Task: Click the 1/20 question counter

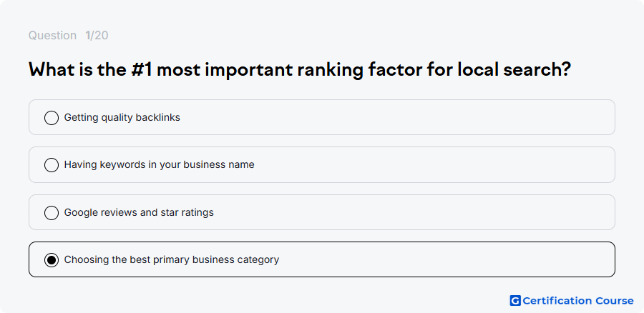Action: 97,36
